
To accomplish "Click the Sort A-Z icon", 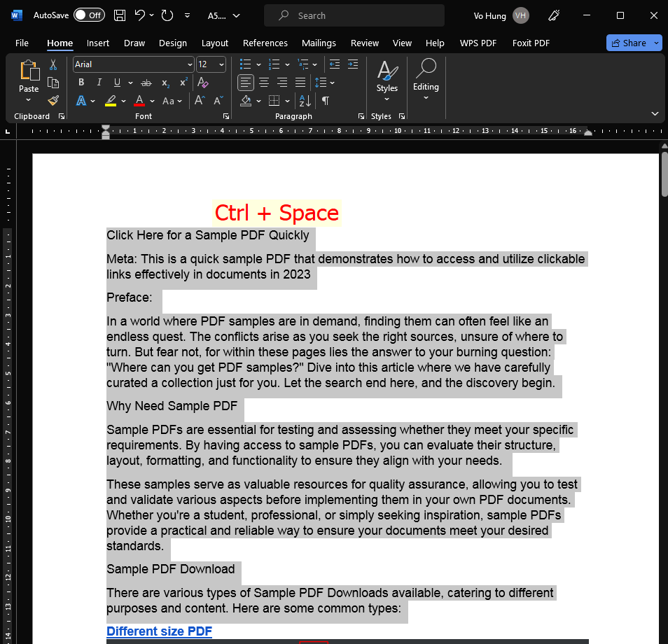I will coord(305,101).
